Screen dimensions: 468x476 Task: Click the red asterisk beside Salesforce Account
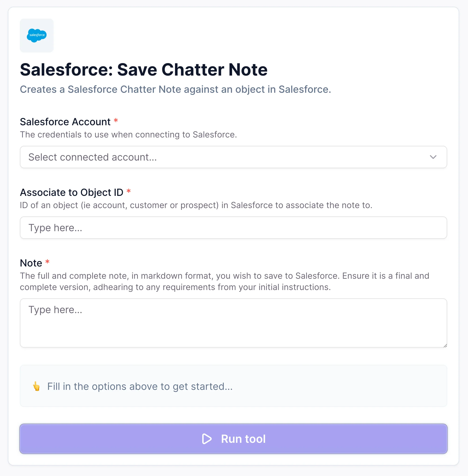(116, 121)
